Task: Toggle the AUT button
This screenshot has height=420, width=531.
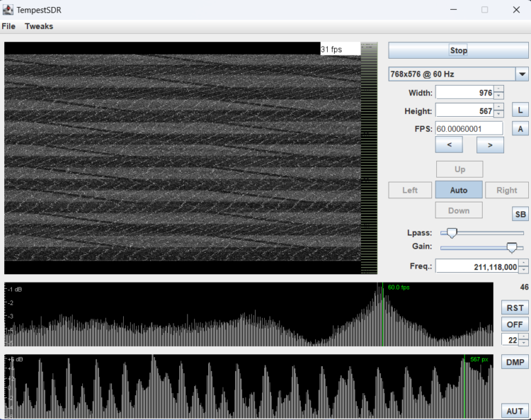Action: [514, 411]
